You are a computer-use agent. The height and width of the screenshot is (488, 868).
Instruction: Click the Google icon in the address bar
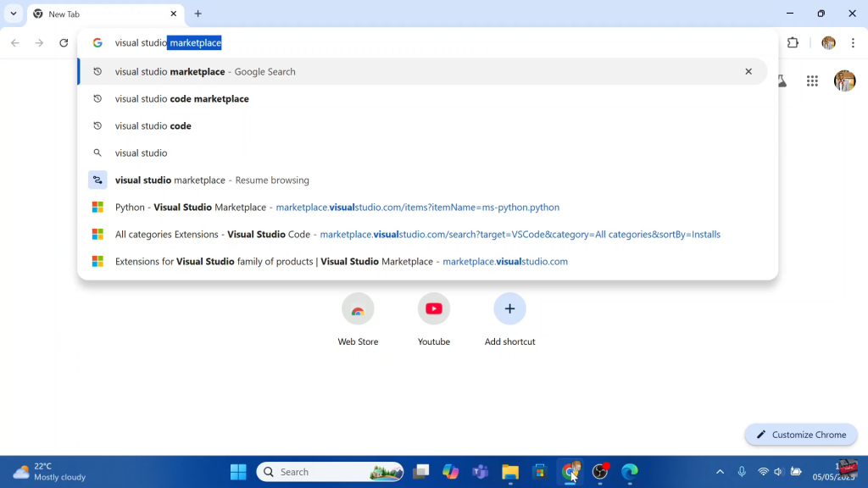[97, 42]
